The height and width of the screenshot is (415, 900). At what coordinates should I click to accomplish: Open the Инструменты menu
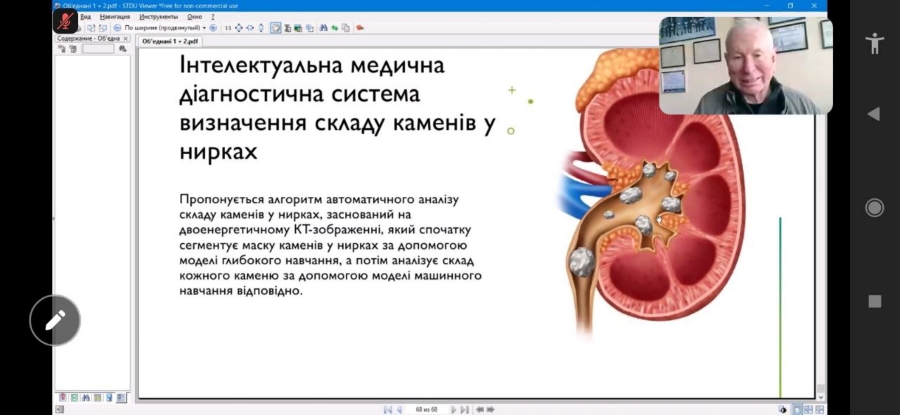158,17
